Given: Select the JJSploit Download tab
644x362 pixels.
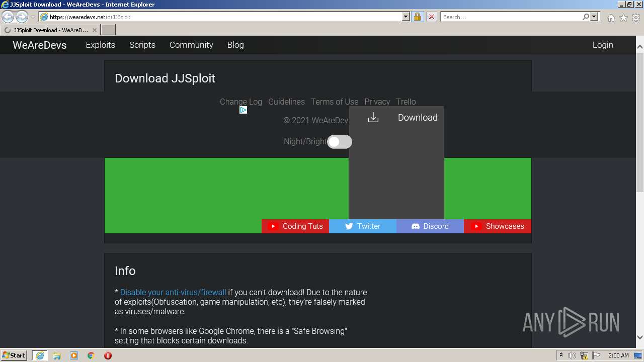Looking at the screenshot, I should [x=50, y=30].
